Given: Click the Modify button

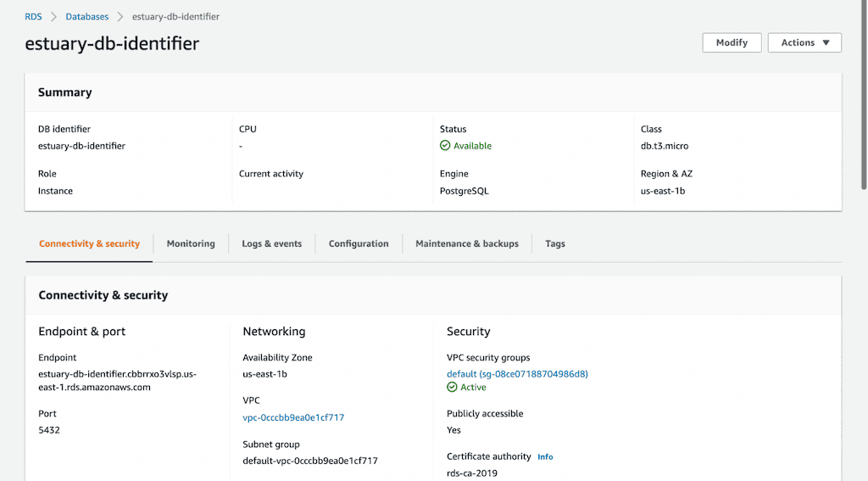Looking at the screenshot, I should click(732, 42).
